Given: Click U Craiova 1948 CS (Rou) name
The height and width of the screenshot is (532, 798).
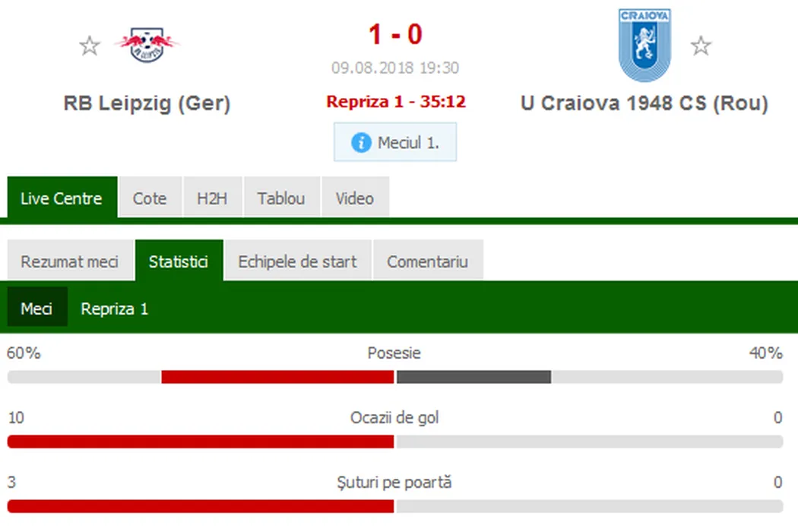Looking at the screenshot, I should click(x=644, y=103).
